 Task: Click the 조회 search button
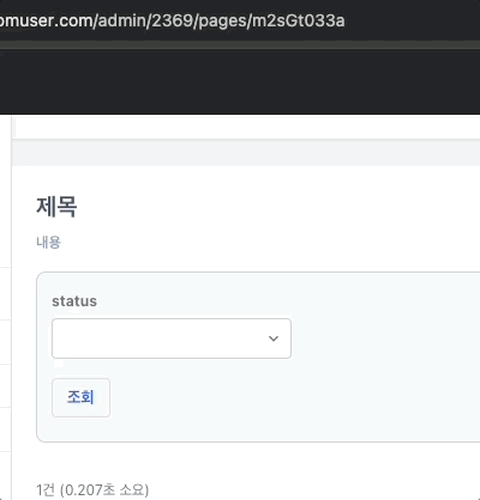click(x=81, y=397)
